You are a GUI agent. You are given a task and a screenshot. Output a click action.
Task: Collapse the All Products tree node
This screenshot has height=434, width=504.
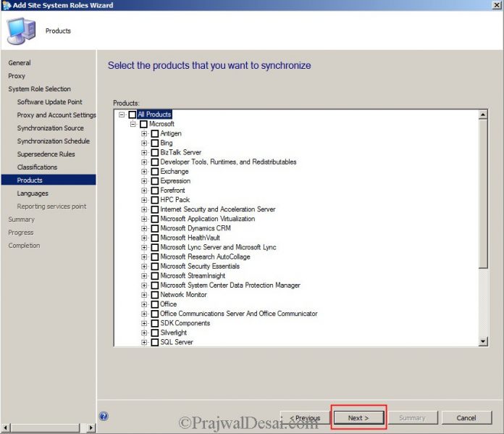point(122,114)
